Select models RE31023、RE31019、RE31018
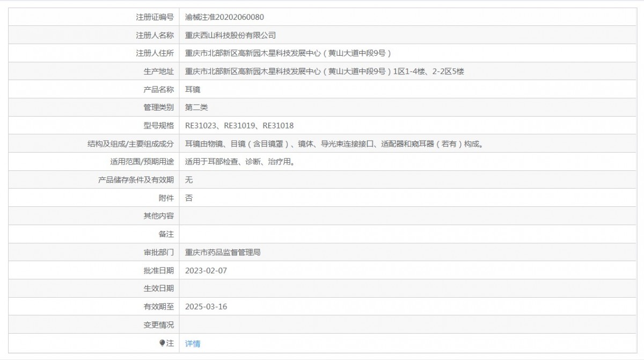Screen dimensions: 644x360 (239, 126)
